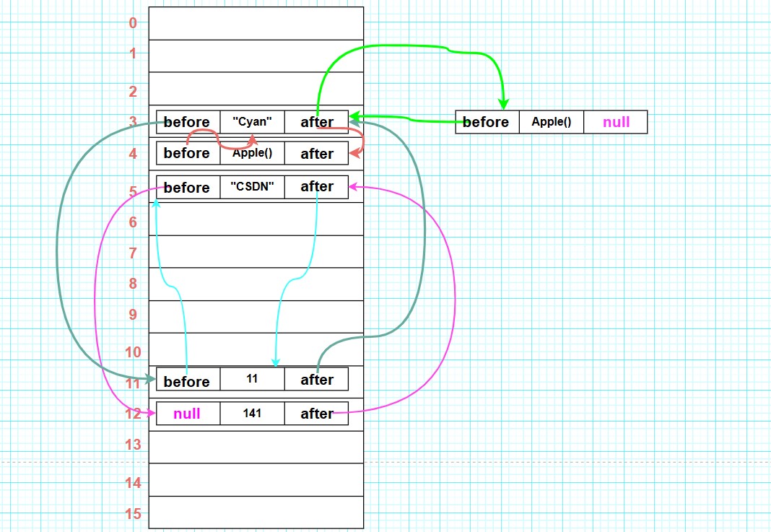Select the "CSDN" value cell
771x532 pixels.
[x=252, y=187]
